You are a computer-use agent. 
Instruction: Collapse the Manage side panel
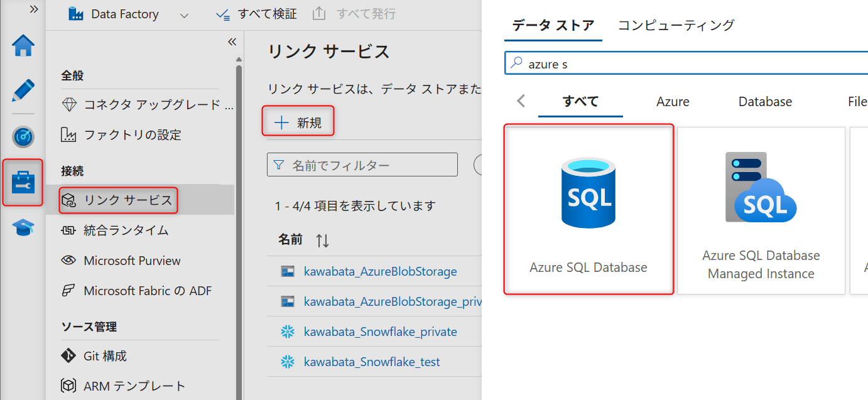tap(232, 41)
